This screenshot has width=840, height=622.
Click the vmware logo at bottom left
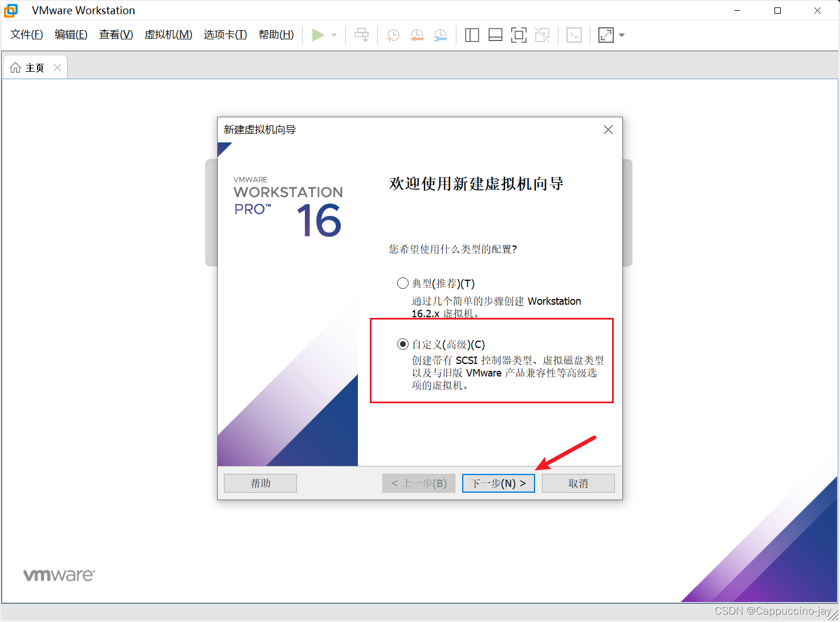click(59, 575)
